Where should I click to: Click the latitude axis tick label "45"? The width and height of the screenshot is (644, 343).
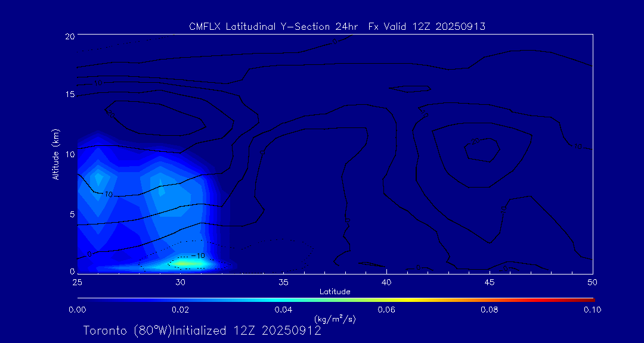[490, 282]
